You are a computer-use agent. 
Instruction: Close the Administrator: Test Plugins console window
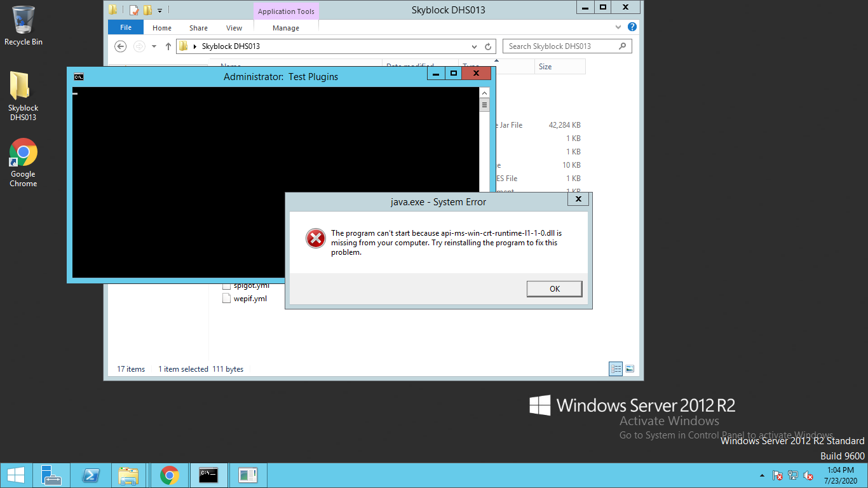point(477,74)
